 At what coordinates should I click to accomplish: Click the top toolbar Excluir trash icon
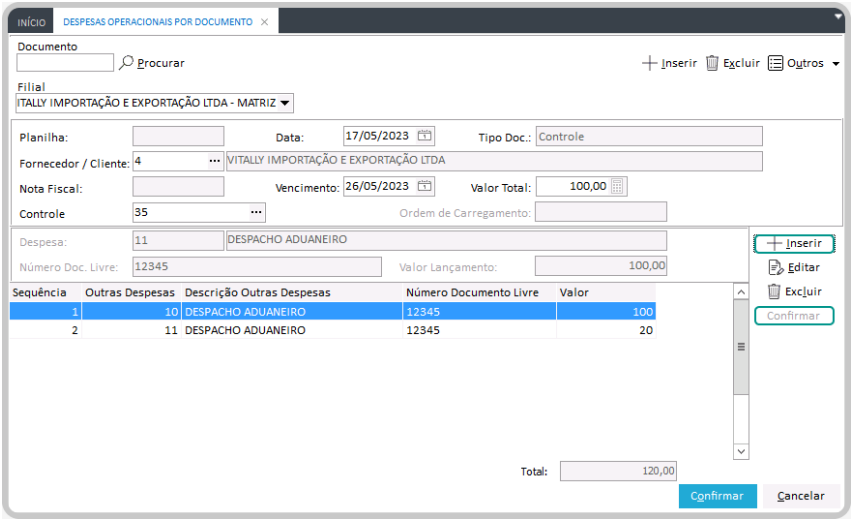[712, 63]
